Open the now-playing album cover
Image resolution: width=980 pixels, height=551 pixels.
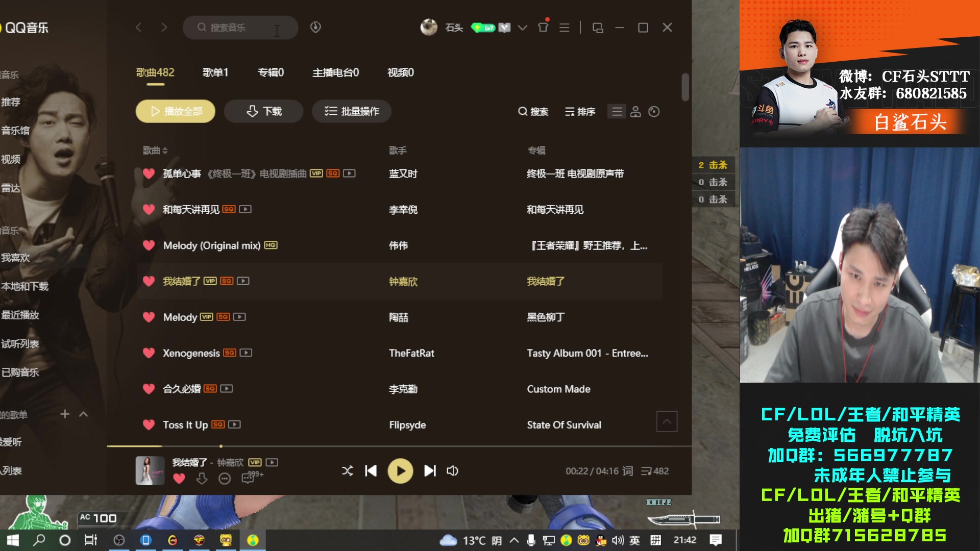point(150,470)
